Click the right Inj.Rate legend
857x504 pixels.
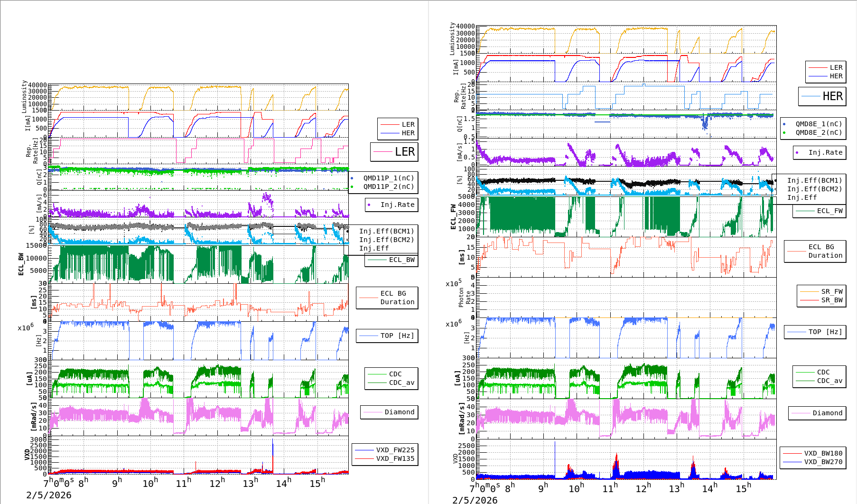(820, 152)
